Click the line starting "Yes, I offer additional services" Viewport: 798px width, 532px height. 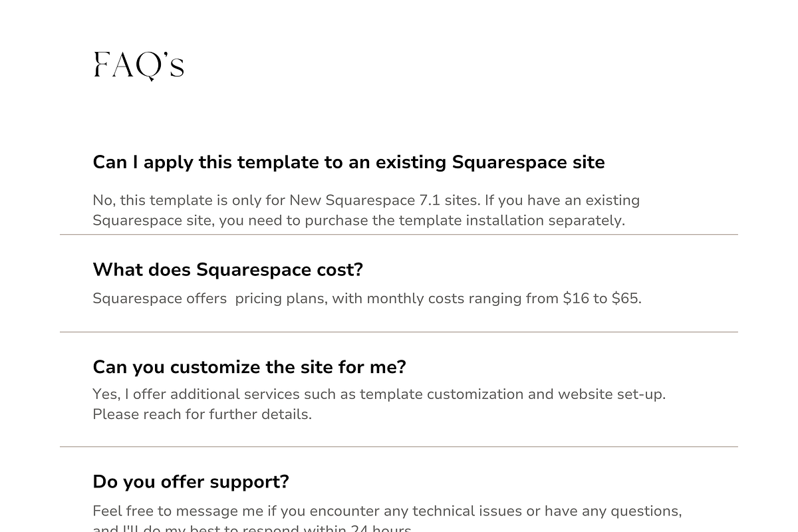pos(378,394)
